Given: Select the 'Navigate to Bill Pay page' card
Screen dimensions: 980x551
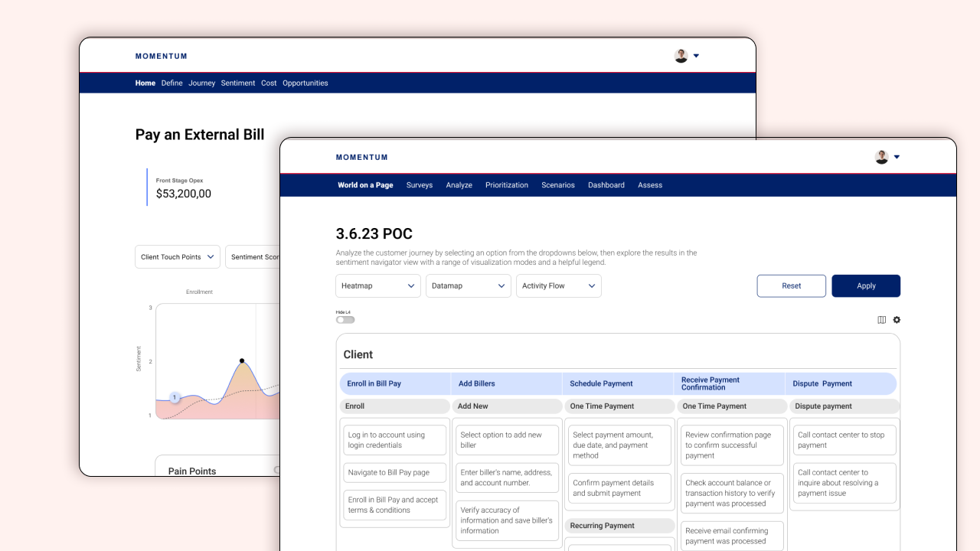Looking at the screenshot, I should click(395, 472).
